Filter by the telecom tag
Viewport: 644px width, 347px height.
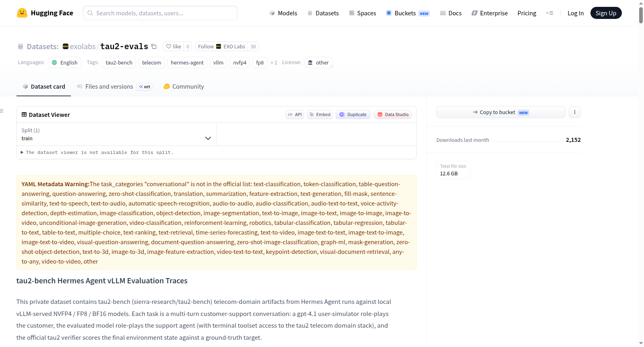[x=152, y=62]
